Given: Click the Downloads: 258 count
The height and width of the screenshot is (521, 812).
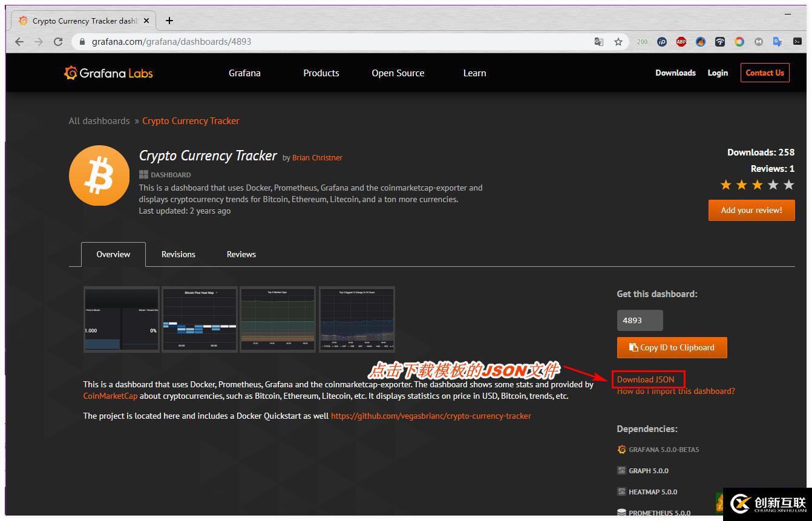Looking at the screenshot, I should pos(761,152).
